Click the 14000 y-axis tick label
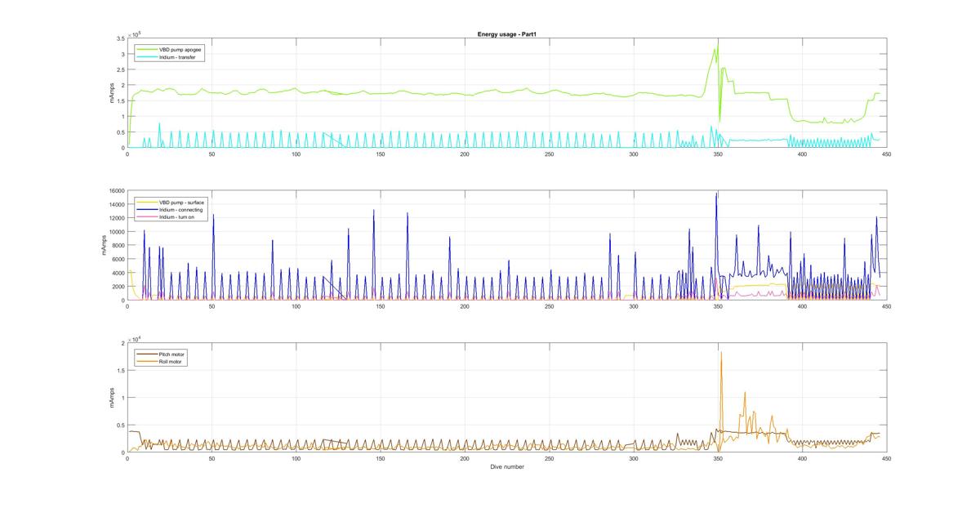 [116, 205]
